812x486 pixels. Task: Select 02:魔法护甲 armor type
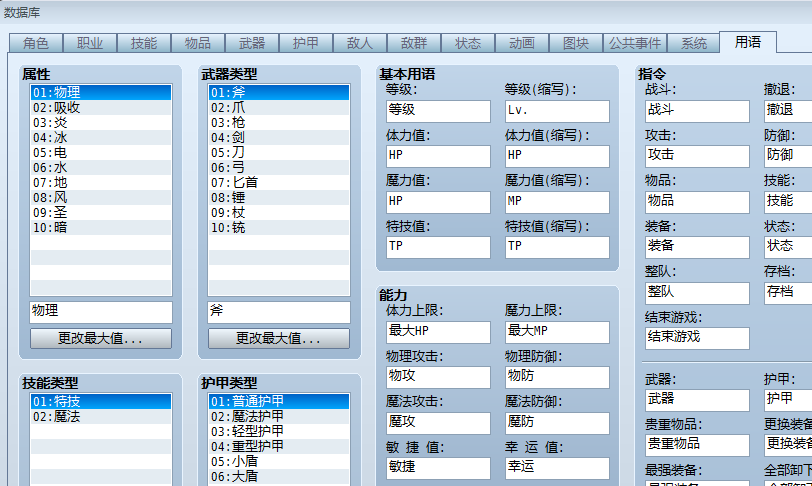click(x=279, y=417)
